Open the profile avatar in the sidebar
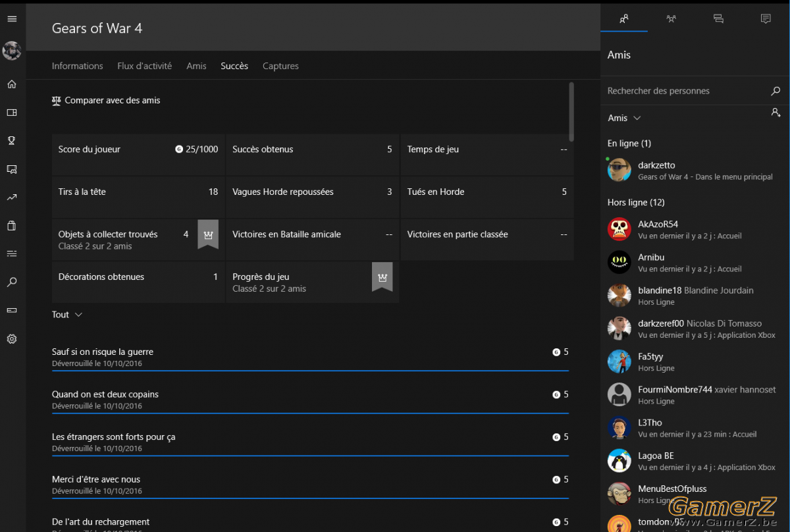This screenshot has width=790, height=532. coord(12,51)
